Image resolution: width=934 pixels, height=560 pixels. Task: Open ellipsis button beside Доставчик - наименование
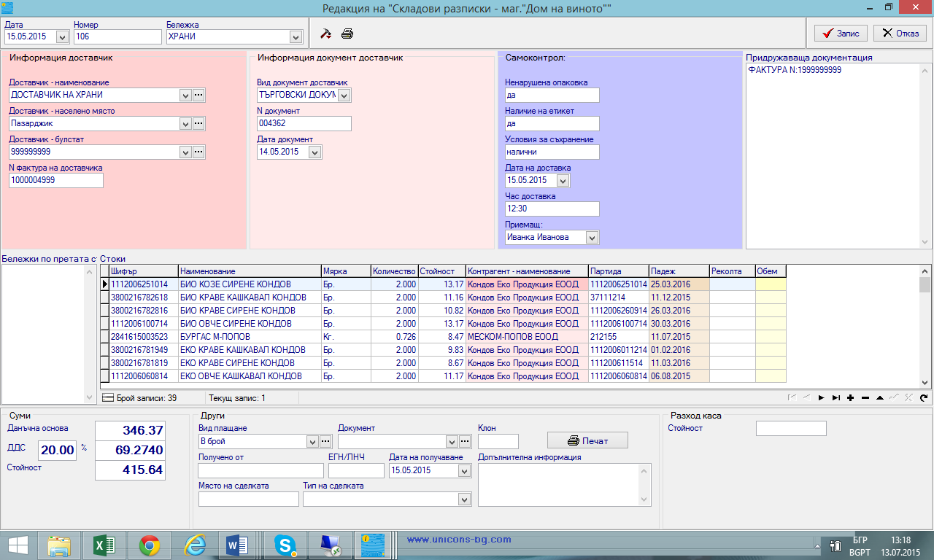tap(198, 96)
